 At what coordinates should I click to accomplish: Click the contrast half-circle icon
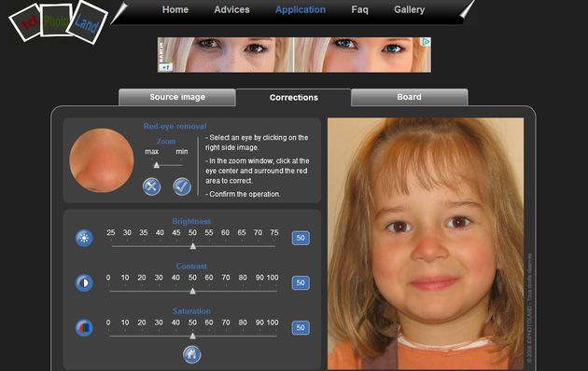84,282
